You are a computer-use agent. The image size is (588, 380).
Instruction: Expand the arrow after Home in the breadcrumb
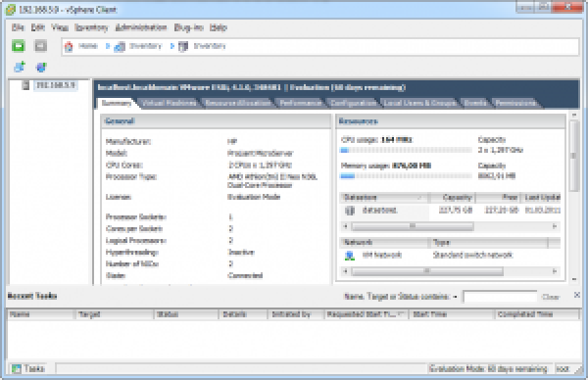point(108,46)
